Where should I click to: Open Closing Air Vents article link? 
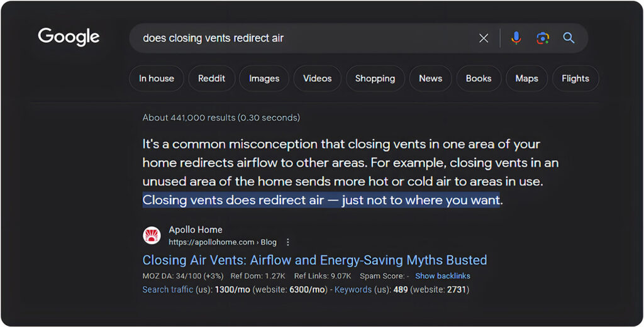pos(314,260)
